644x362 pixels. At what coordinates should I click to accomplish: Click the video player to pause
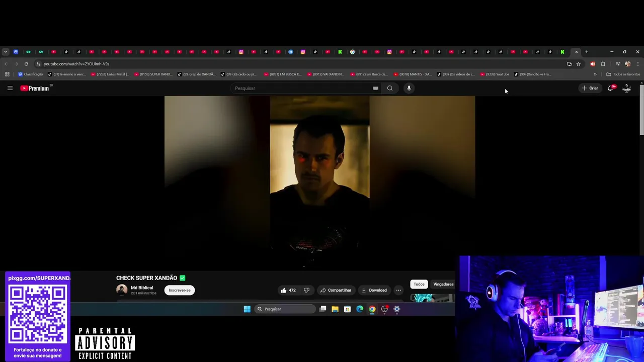coord(319,182)
